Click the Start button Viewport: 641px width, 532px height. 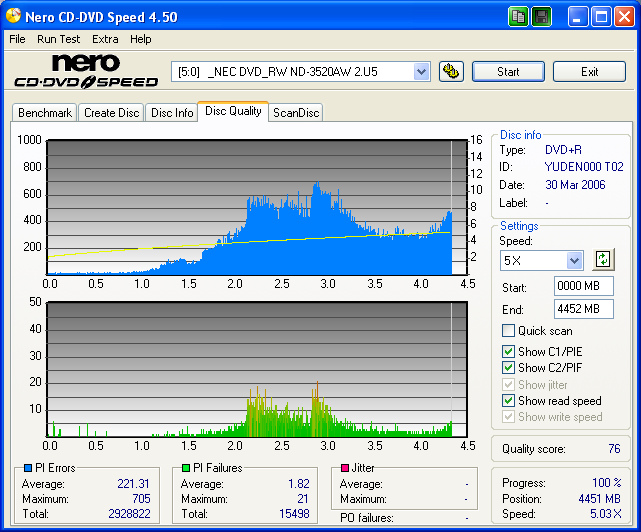(x=508, y=72)
